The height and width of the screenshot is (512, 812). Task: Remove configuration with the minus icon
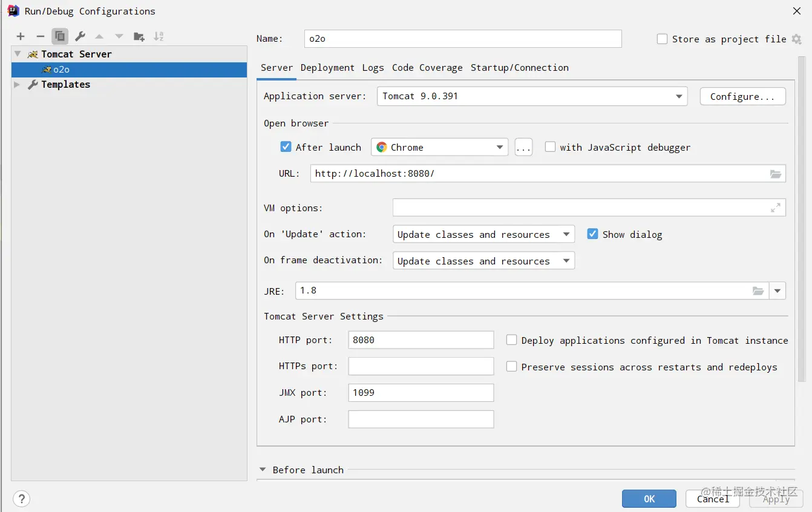pyautogui.click(x=41, y=36)
